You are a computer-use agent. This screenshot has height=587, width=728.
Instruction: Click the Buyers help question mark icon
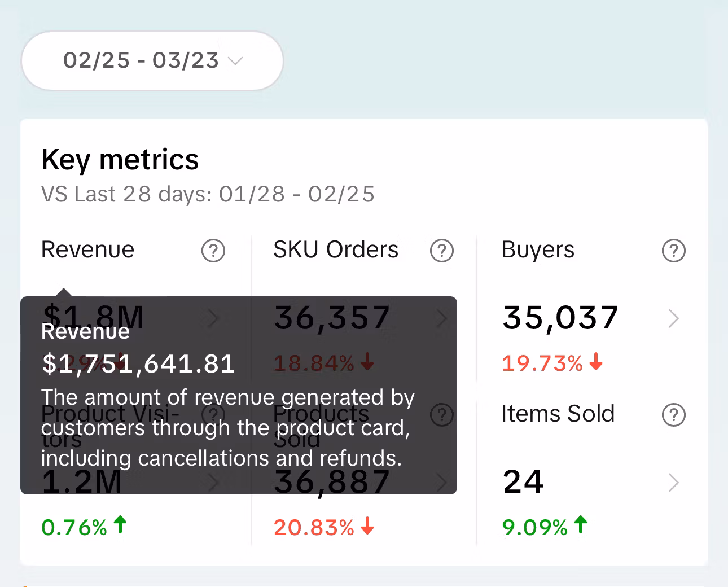click(x=673, y=251)
